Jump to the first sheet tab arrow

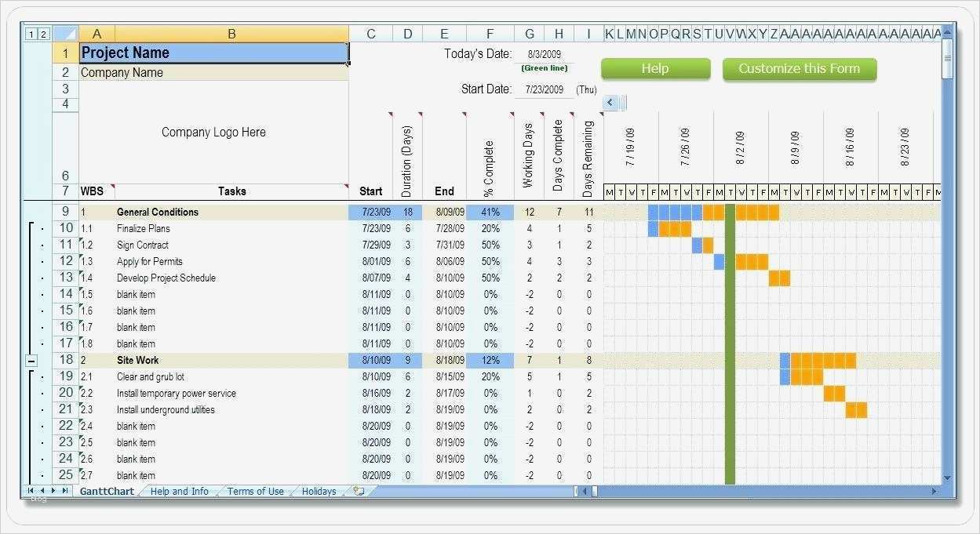tap(31, 491)
